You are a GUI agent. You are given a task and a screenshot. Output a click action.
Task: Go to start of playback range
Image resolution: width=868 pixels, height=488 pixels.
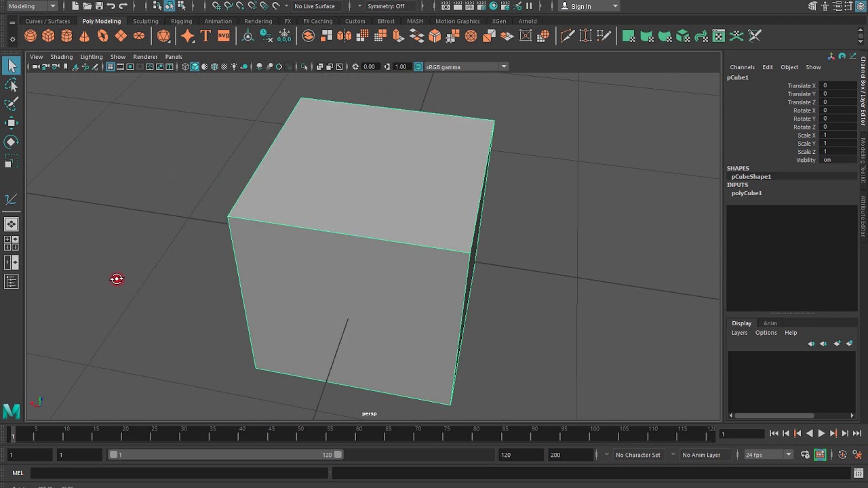(774, 434)
